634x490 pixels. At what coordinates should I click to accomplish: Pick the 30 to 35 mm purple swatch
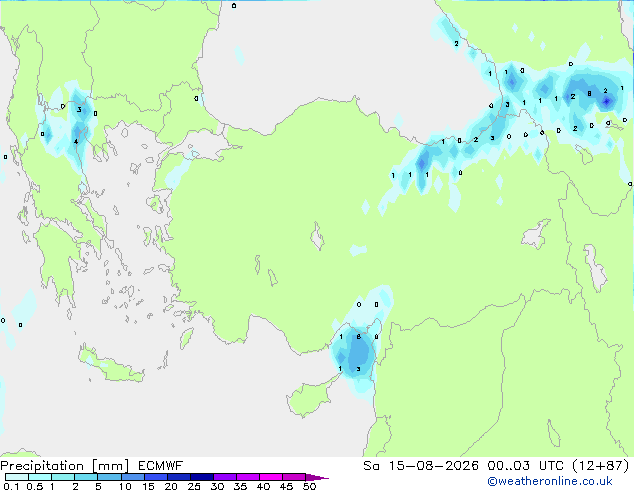click(225, 477)
